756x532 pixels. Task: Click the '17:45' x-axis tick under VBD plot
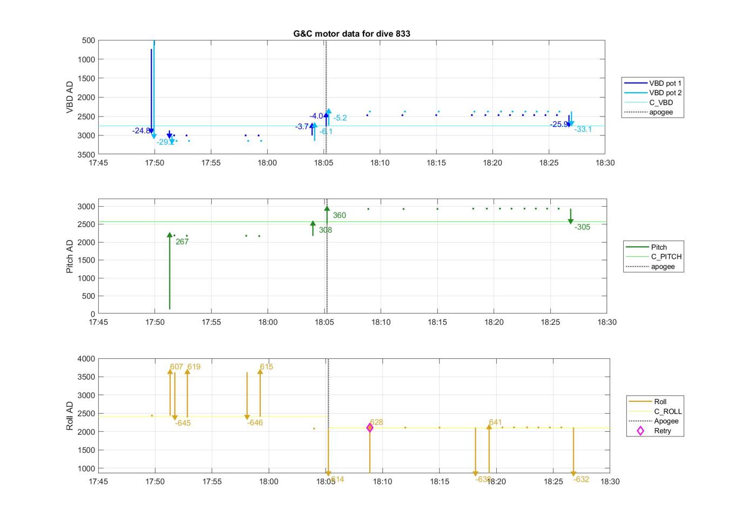[98, 162]
